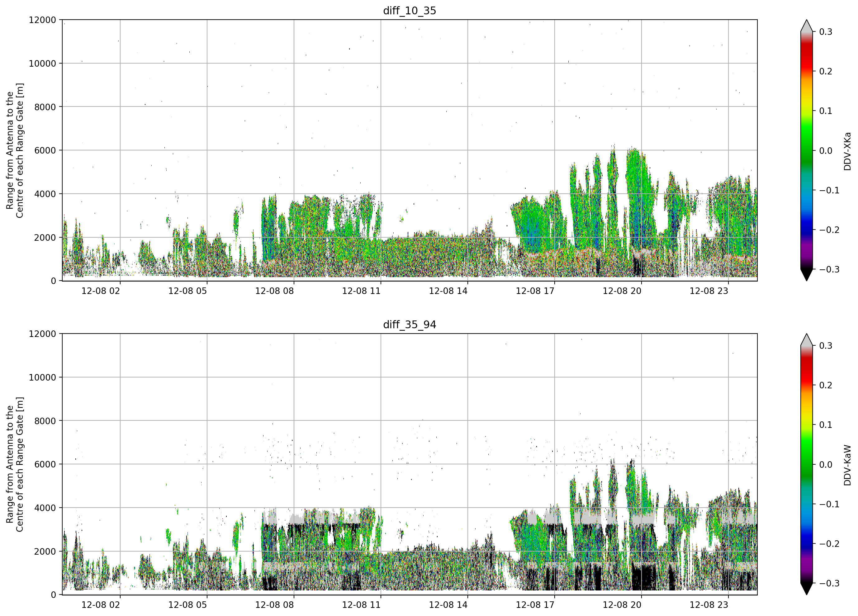Image resolution: width=858 pixels, height=616 pixels.
Task: Click the bottom colorbar lower black arrow
Action: point(807,589)
